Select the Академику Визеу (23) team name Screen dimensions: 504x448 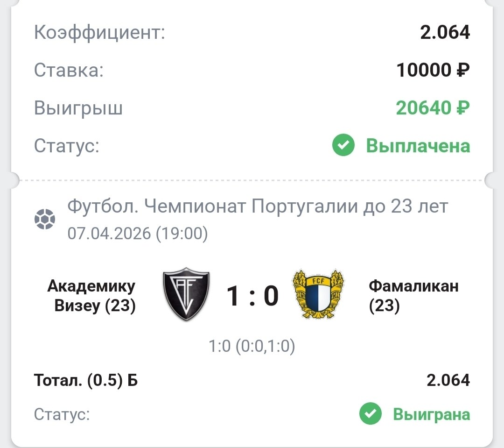pyautogui.click(x=91, y=296)
